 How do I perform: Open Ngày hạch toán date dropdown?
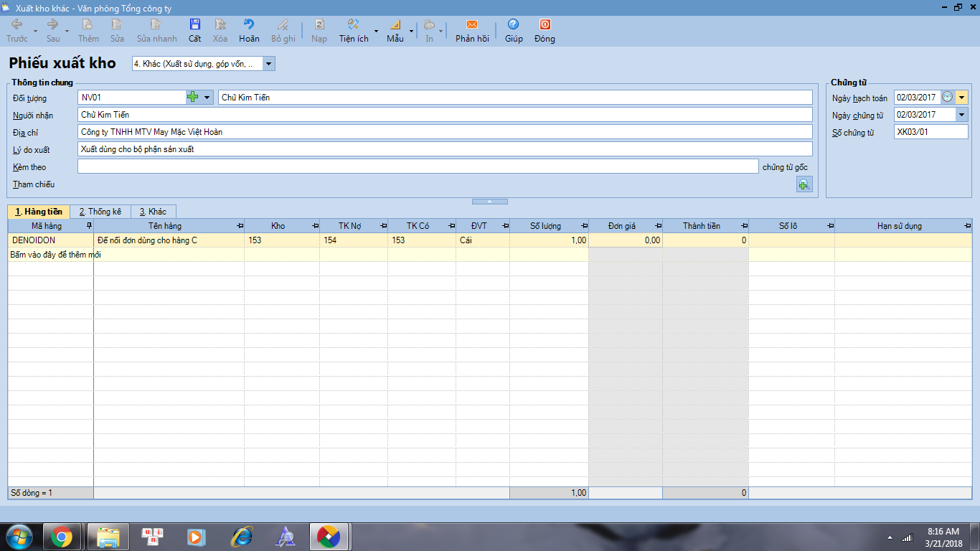click(961, 97)
